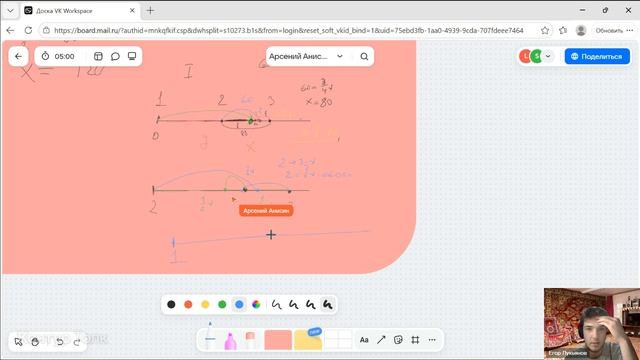The width and height of the screenshot is (640, 360).
Task: Select the arrow connector tool
Action: pos(381,340)
